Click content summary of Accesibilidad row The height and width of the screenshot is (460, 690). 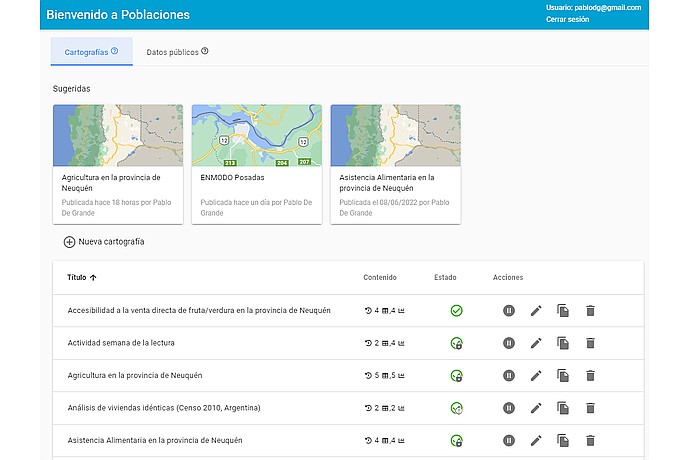click(385, 310)
